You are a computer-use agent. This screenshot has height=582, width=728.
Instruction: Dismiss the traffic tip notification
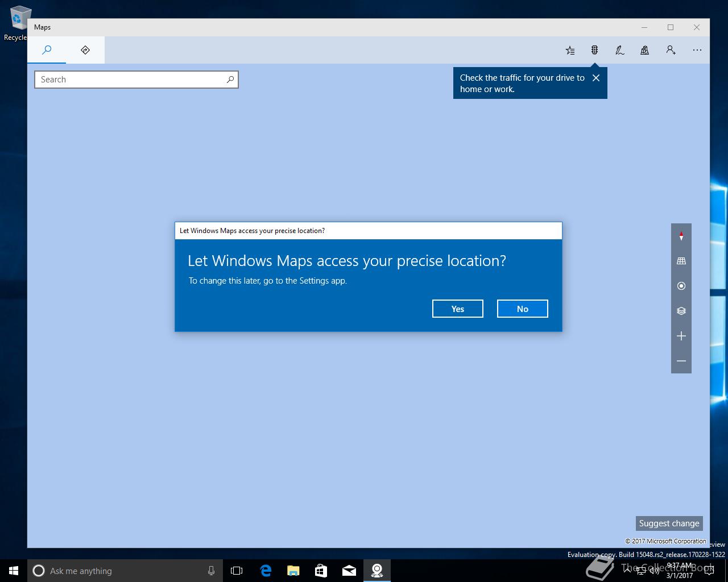tap(596, 78)
